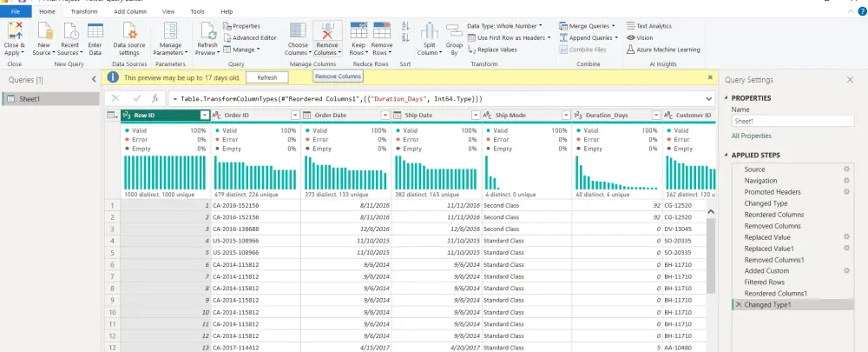Open the Help tab

227,11
